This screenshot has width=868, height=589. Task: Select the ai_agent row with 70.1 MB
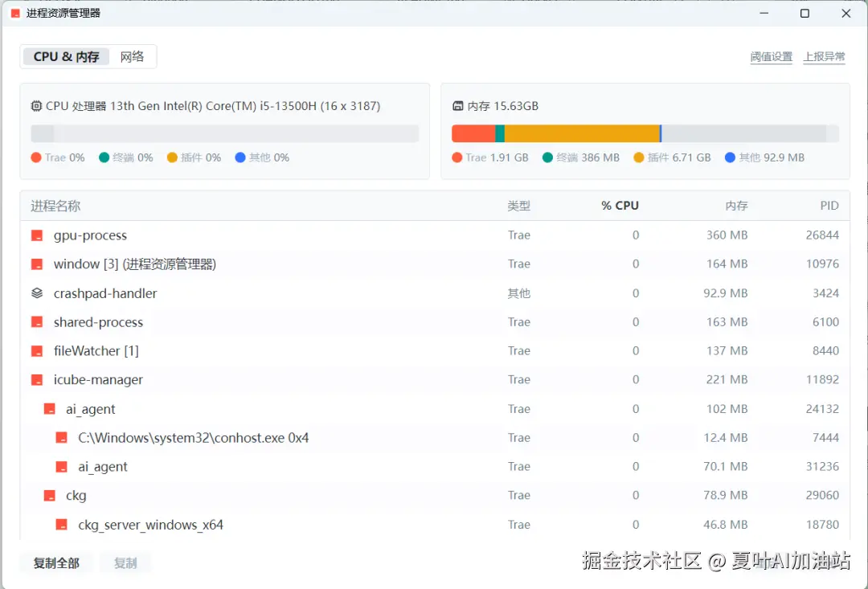click(x=435, y=467)
